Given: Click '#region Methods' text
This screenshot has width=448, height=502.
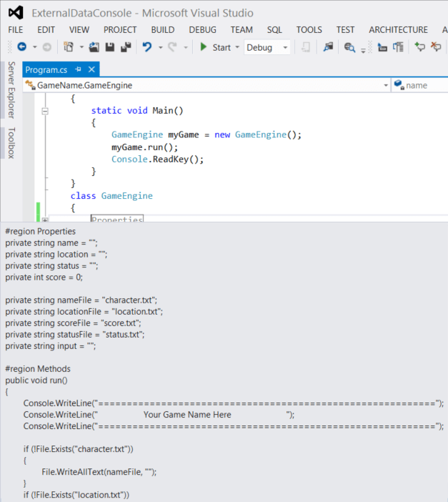Looking at the screenshot, I should point(38,369).
